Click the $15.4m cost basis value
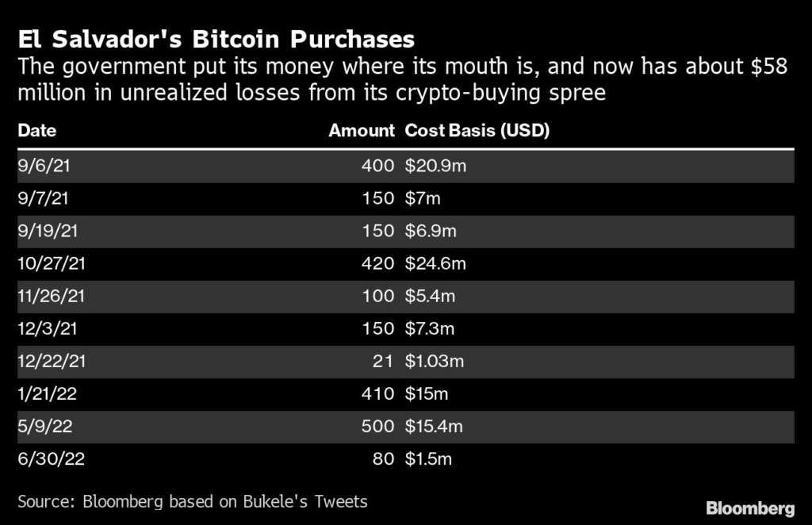The image size is (812, 525). click(x=435, y=426)
